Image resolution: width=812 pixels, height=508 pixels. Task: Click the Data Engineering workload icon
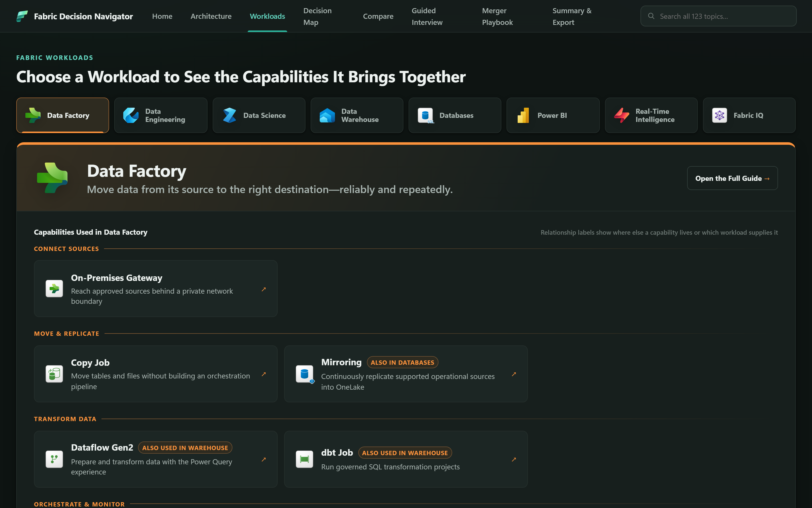click(131, 115)
